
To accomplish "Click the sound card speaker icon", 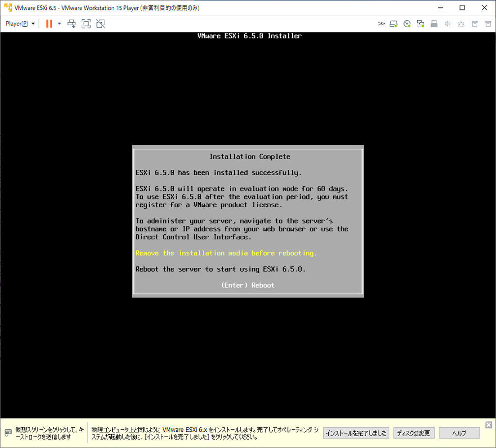I will [448, 24].
